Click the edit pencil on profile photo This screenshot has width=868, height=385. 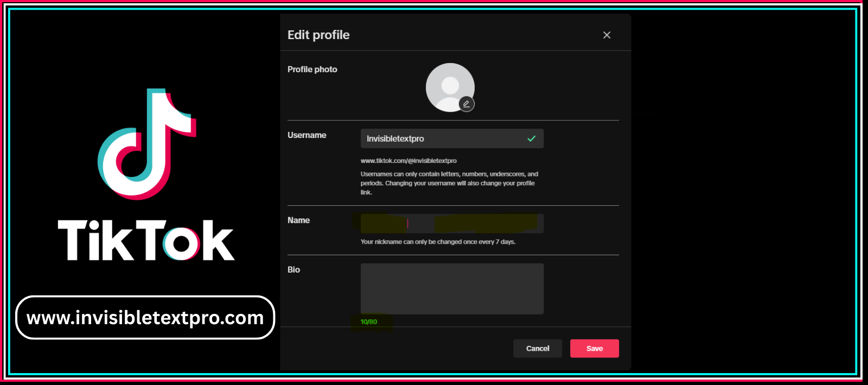click(467, 104)
